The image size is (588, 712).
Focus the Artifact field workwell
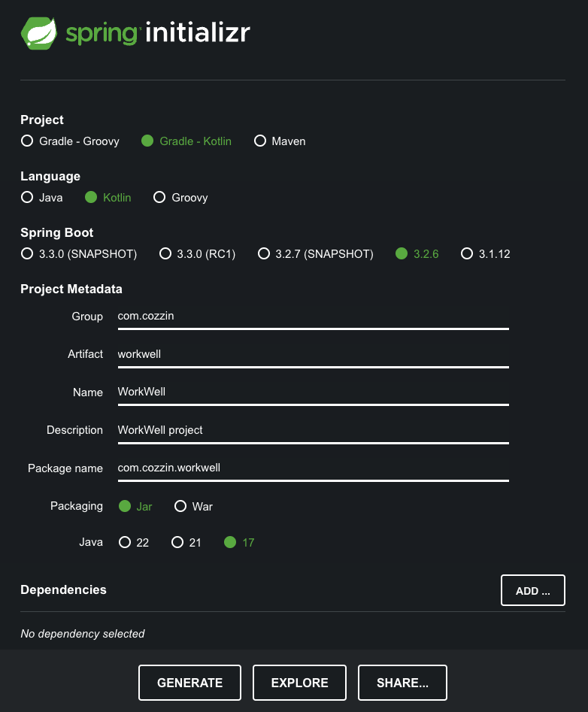pos(314,355)
